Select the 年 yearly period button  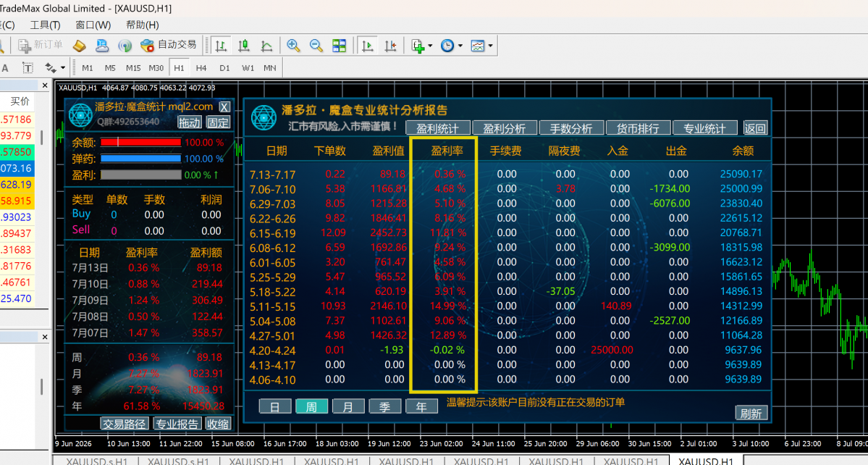[421, 407]
